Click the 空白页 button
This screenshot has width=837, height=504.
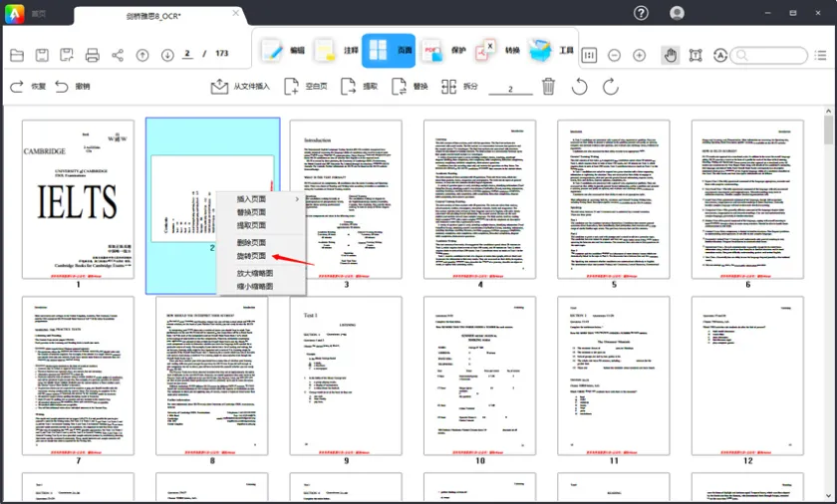click(305, 87)
